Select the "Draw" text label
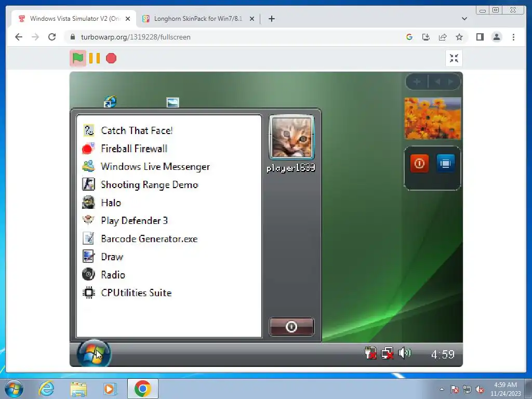 pos(112,257)
